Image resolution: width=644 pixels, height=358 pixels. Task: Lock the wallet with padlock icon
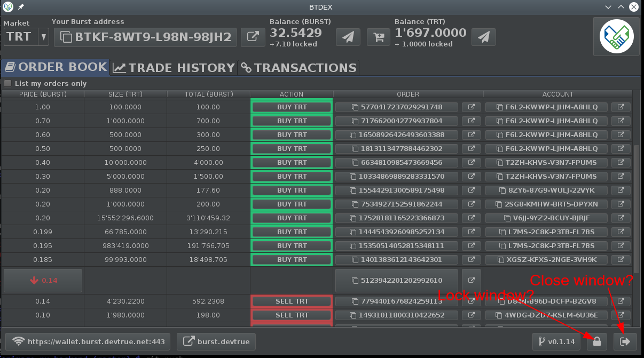(x=597, y=341)
